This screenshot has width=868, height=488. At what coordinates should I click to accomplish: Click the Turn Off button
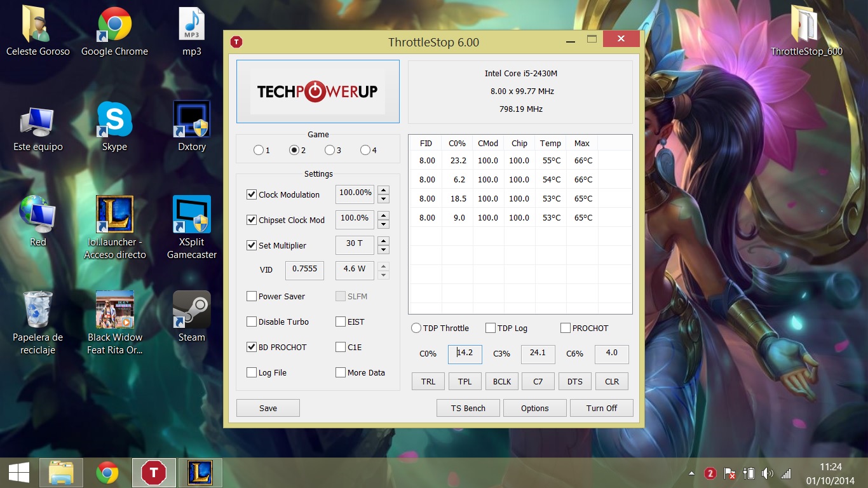point(602,408)
